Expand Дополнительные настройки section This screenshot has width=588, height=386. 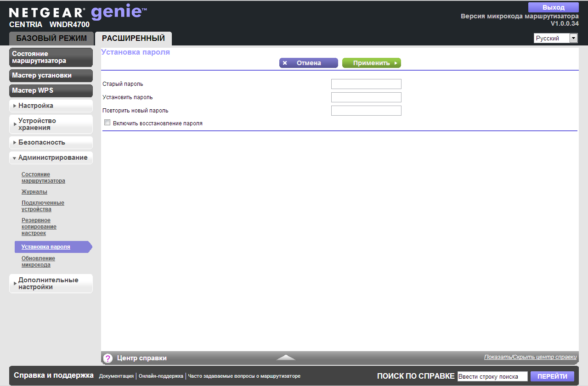click(x=51, y=284)
